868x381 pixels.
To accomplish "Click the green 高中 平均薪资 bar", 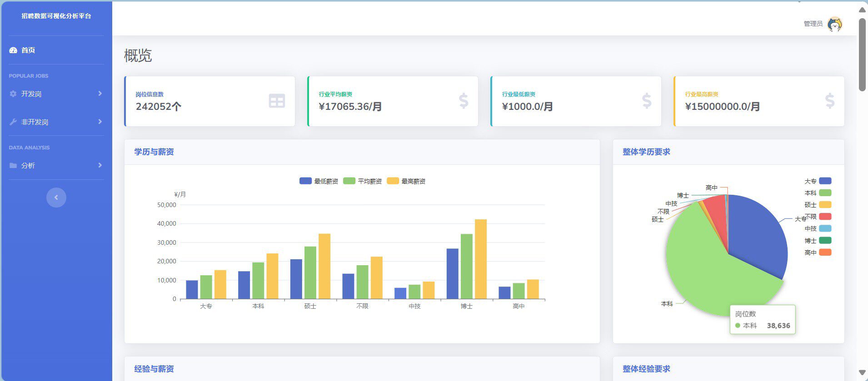I will coord(519,291).
